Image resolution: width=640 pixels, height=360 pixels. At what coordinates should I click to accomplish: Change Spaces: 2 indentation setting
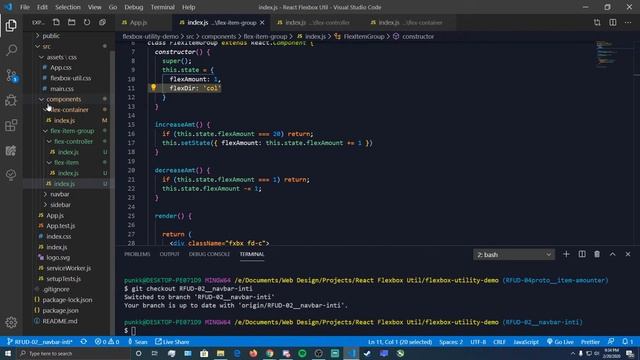451,342
